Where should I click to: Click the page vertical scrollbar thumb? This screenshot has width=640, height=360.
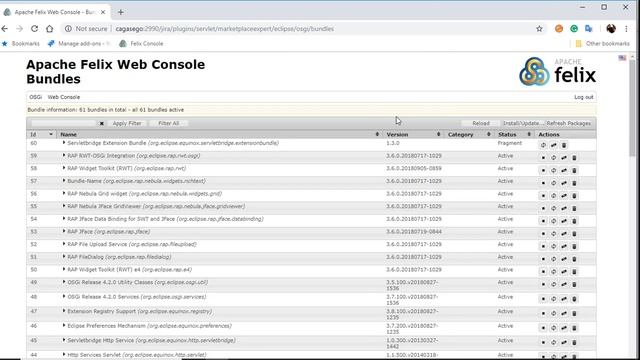pos(632,108)
